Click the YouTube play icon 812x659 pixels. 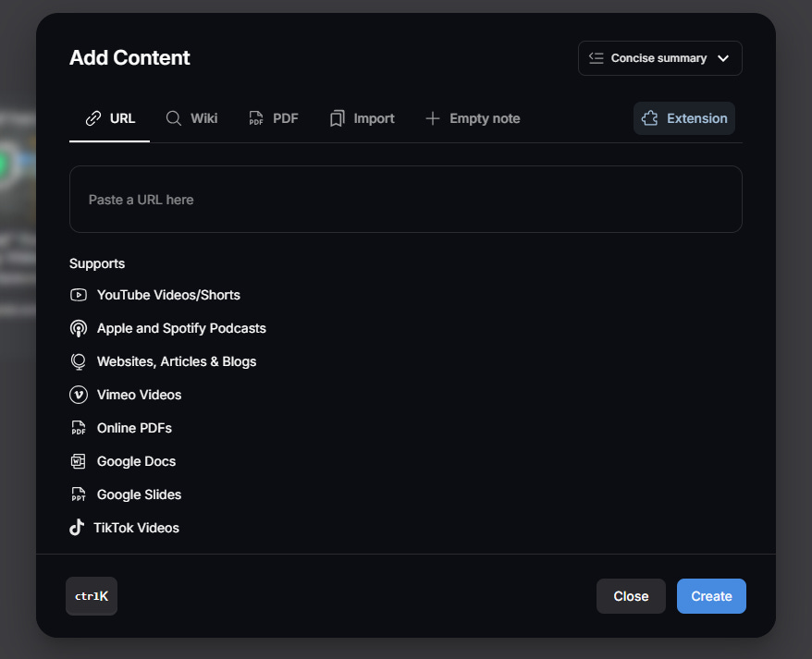coord(79,295)
